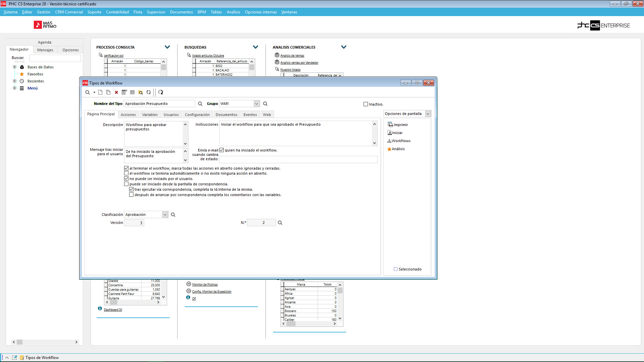Open the Workflows option in side panel
This screenshot has height=362, width=644.
[x=399, y=141]
